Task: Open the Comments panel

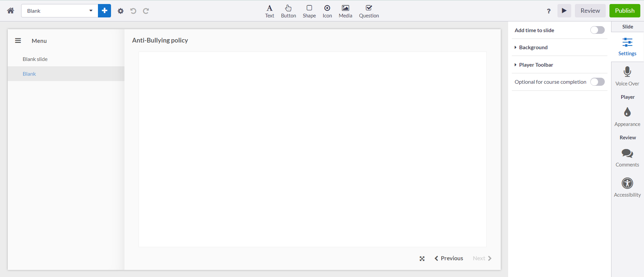Action: pos(627,158)
